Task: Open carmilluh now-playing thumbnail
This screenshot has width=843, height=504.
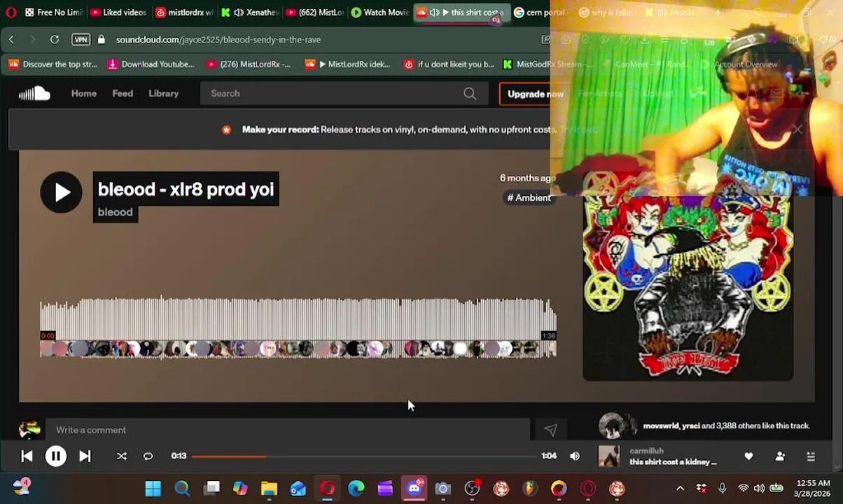Action: coord(608,456)
